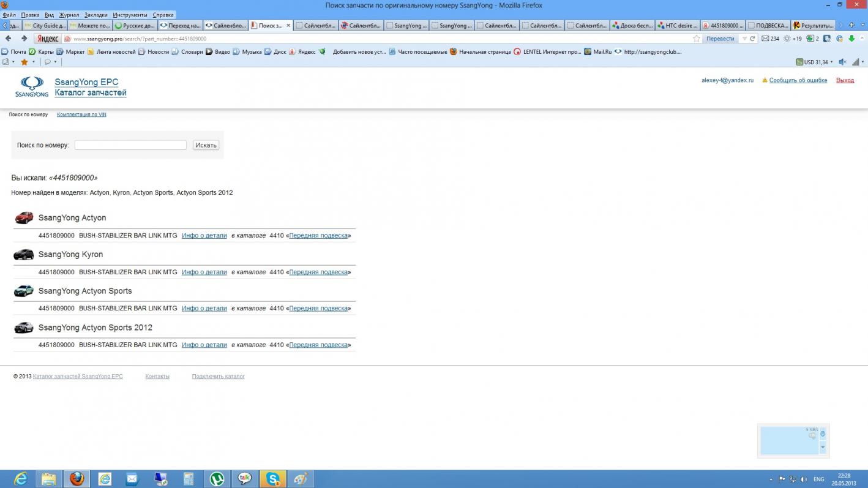Screen dimensions: 868x488
Task: Open the Mail.Ru bookmark
Action: [598, 52]
